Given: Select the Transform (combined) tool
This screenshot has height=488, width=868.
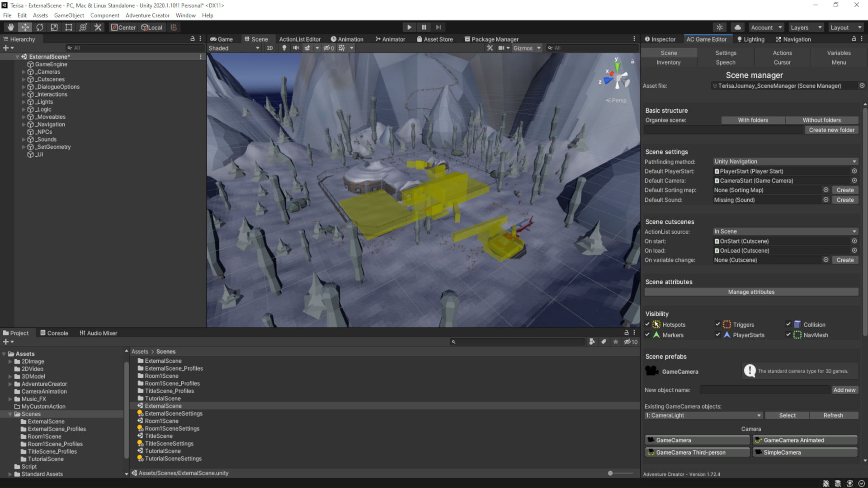Looking at the screenshot, I should tap(83, 28).
